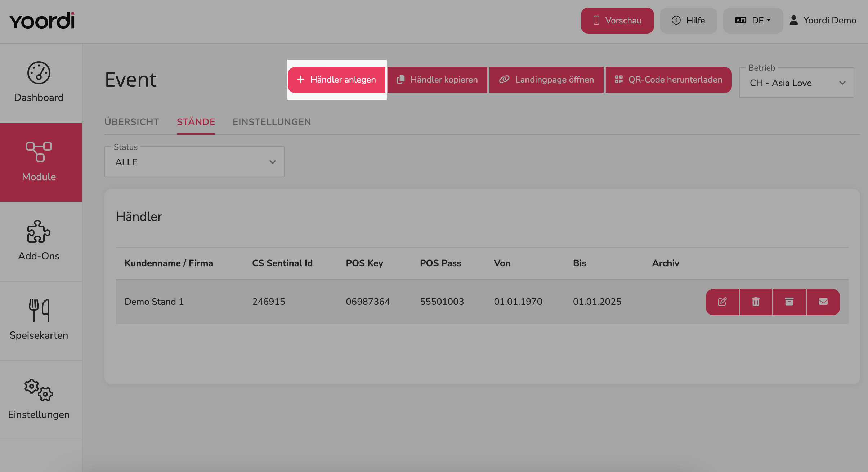Click value 246915 in table
Viewport: 868px width, 472px height.
[x=269, y=302]
